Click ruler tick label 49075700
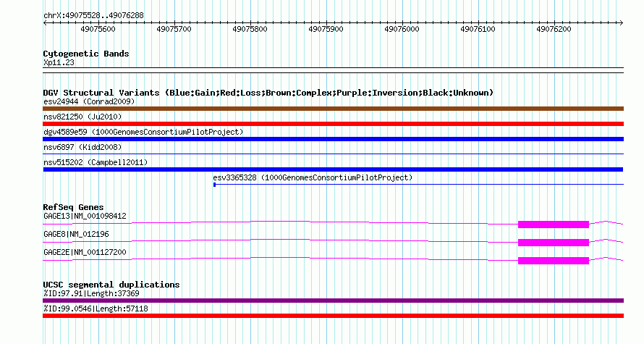Screen dimensions: 644x344 tap(174, 29)
